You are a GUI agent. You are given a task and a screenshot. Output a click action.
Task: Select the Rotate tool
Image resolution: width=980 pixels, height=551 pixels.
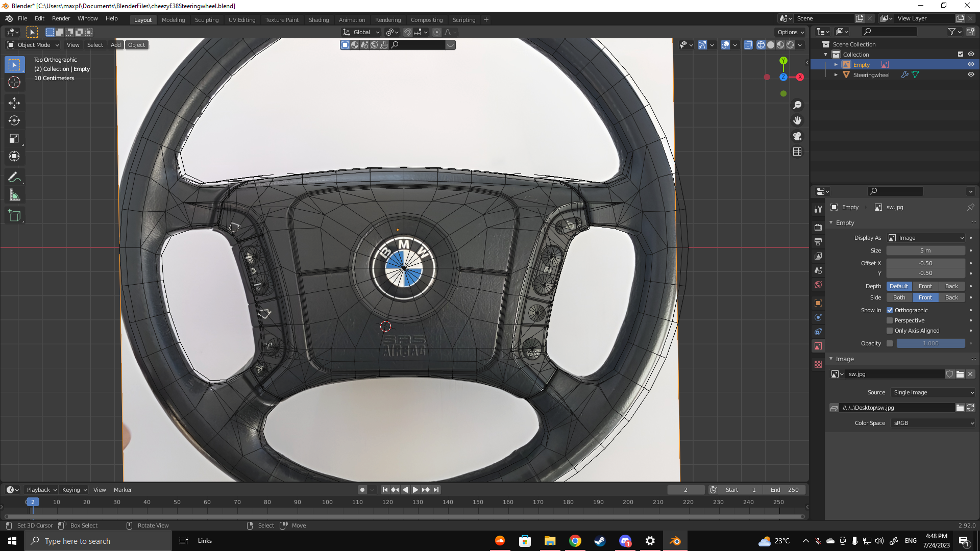click(x=14, y=120)
